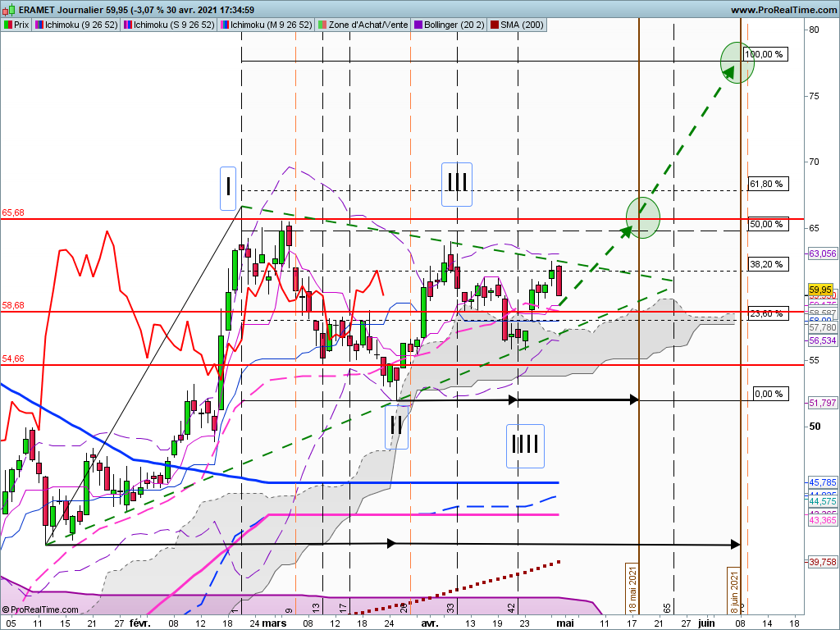Select the Ichimoku (9 26 52) tab

tap(76, 25)
